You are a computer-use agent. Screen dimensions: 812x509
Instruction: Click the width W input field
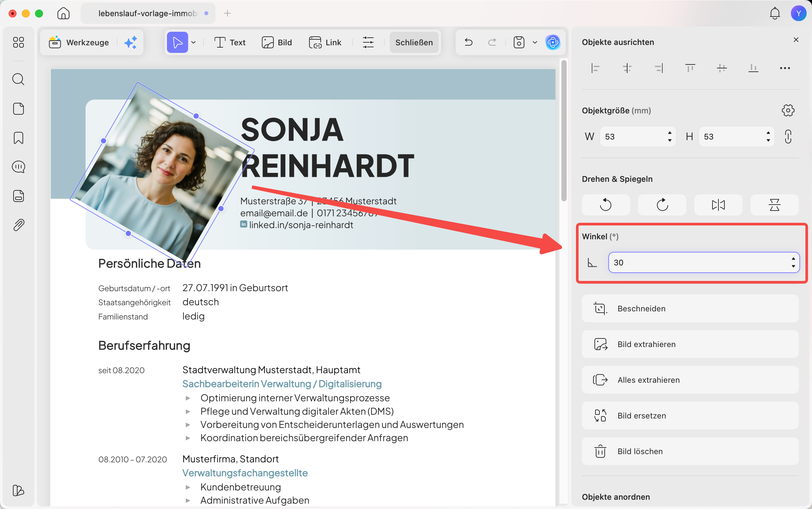click(638, 137)
